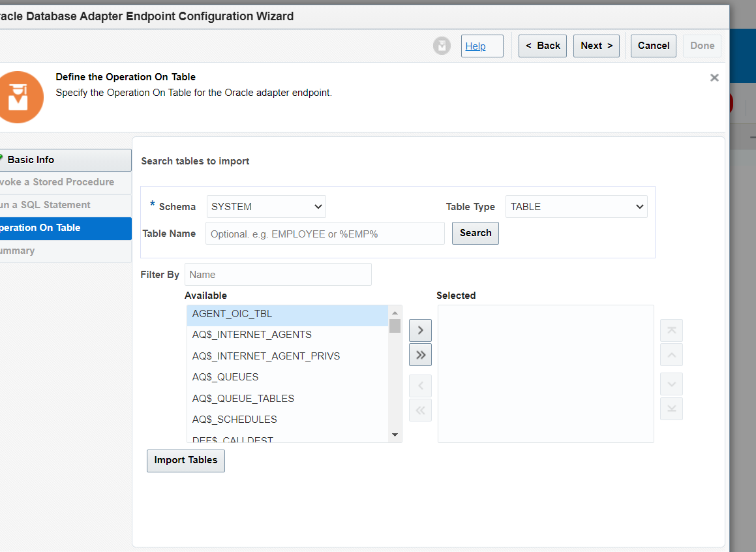Open the Table Type dropdown showing TABLE
Screen dimensions: 756x552
(576, 206)
